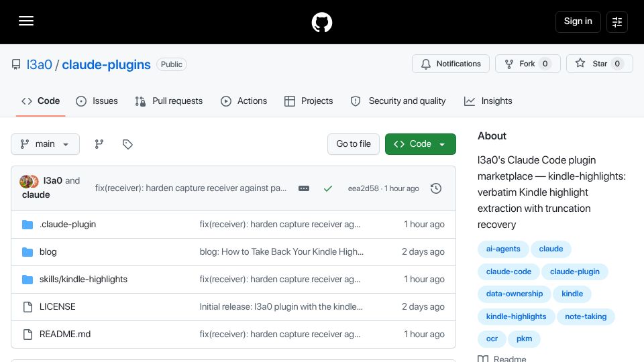Image resolution: width=644 pixels, height=362 pixels.
Task: Open the LICENSE file
Action: click(58, 307)
